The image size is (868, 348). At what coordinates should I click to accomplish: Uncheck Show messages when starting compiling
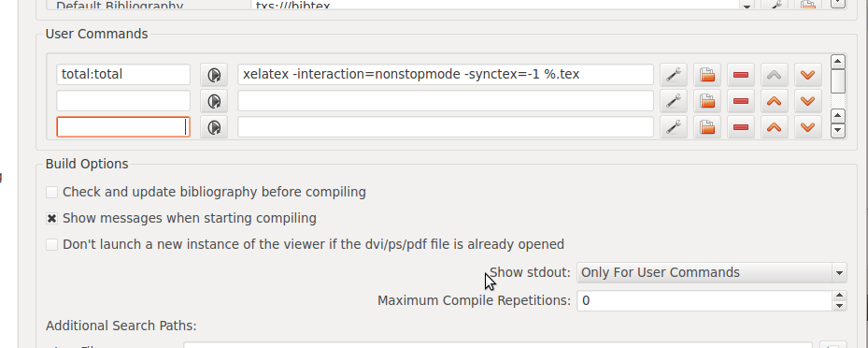(51, 218)
